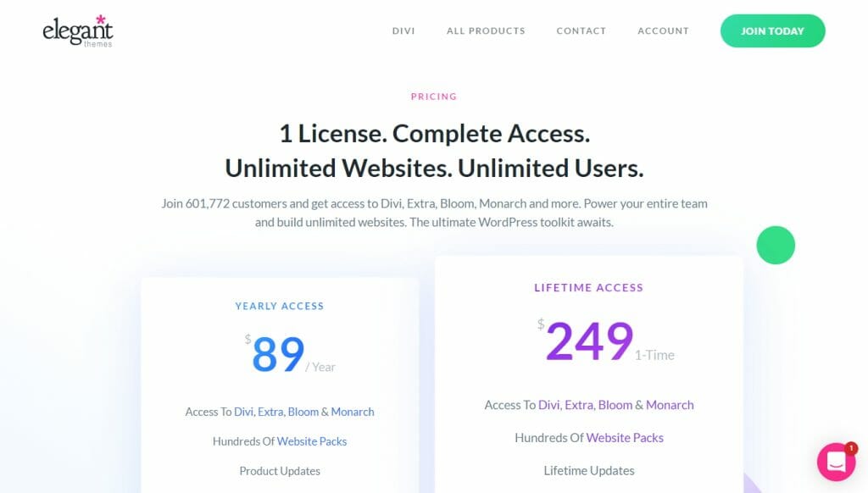This screenshot has width=868, height=493.
Task: Open the ALL PRODUCTS menu
Action: click(x=486, y=31)
